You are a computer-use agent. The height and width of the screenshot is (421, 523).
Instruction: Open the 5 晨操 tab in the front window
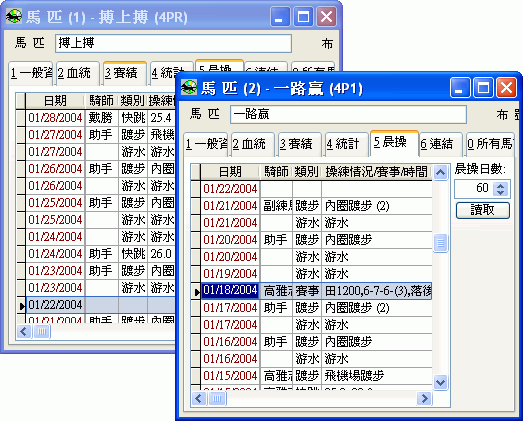click(x=394, y=143)
